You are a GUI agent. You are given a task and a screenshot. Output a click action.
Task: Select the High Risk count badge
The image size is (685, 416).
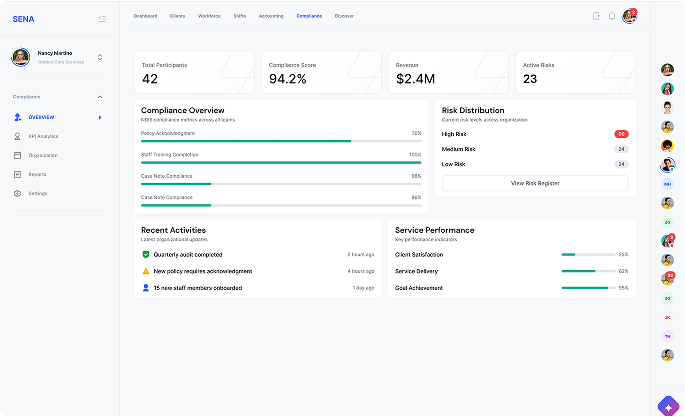[621, 134]
